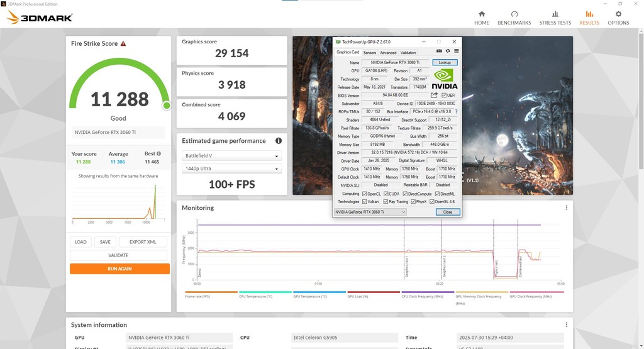Open the Benchmarks section
This screenshot has width=644, height=349.
click(x=514, y=18)
